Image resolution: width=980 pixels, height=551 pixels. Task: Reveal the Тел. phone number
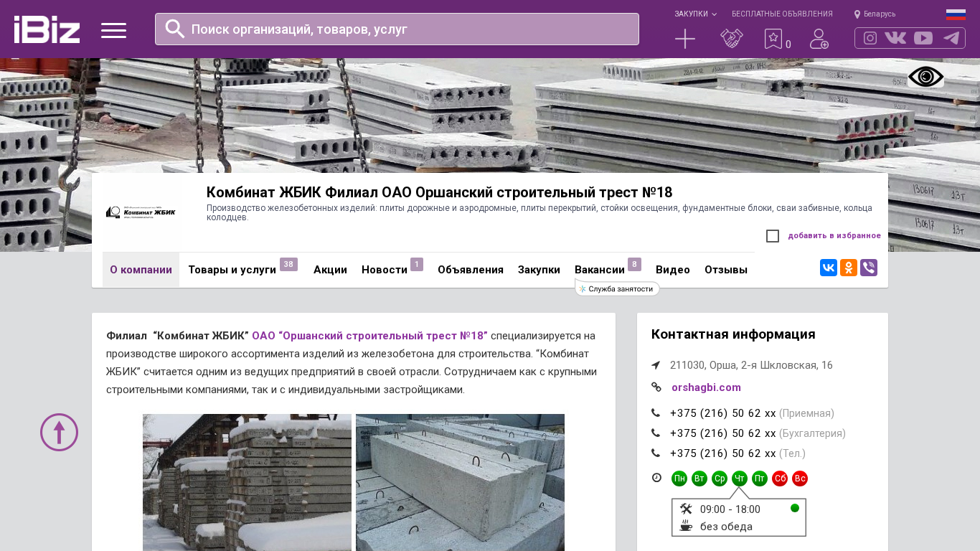click(x=723, y=453)
